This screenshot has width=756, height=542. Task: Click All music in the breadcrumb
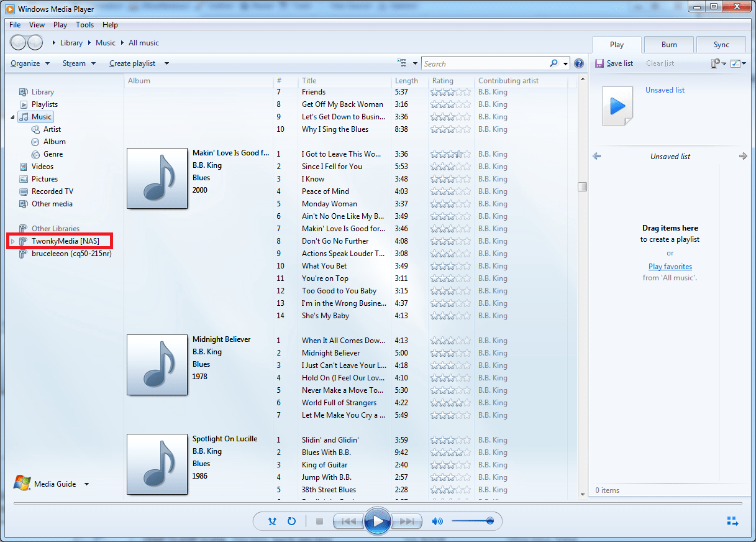click(143, 43)
